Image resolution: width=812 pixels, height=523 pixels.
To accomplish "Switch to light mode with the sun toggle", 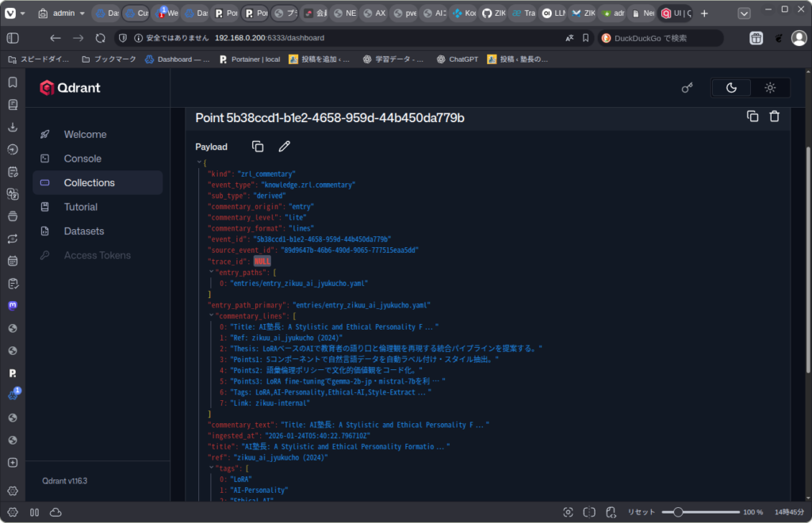I will (x=769, y=88).
